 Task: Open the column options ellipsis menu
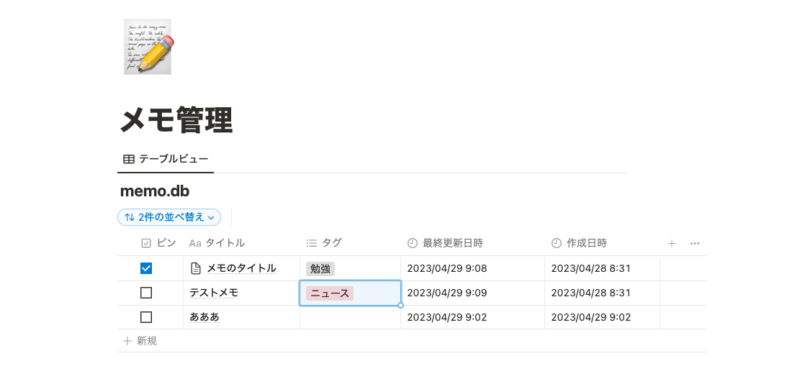coord(694,244)
